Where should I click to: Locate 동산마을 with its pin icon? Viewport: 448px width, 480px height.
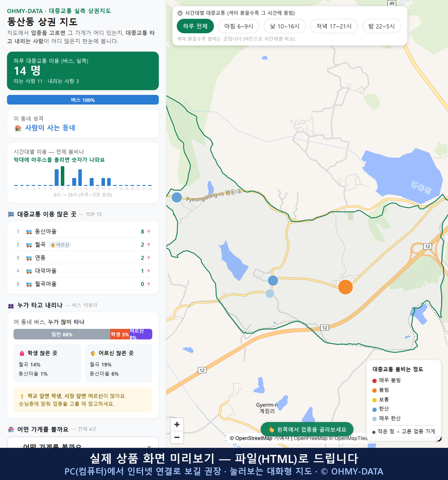(x=149, y=232)
